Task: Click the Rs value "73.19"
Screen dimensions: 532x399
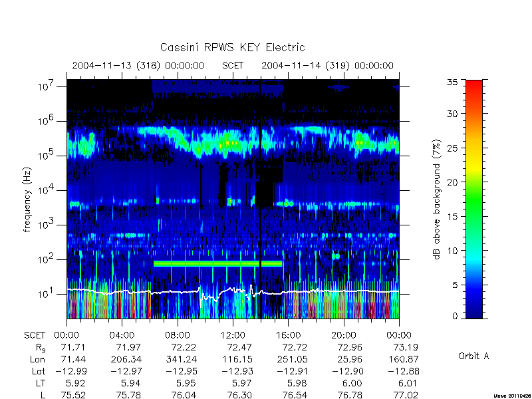Action: (x=406, y=347)
